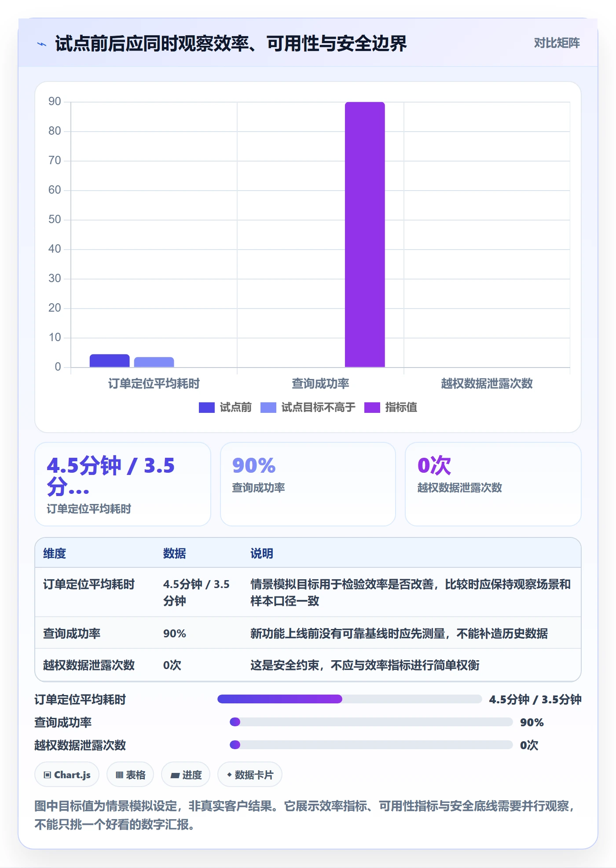This screenshot has height=868, width=616.
Task: Toggle the 试点前 legend swatch
Action: tap(206, 407)
